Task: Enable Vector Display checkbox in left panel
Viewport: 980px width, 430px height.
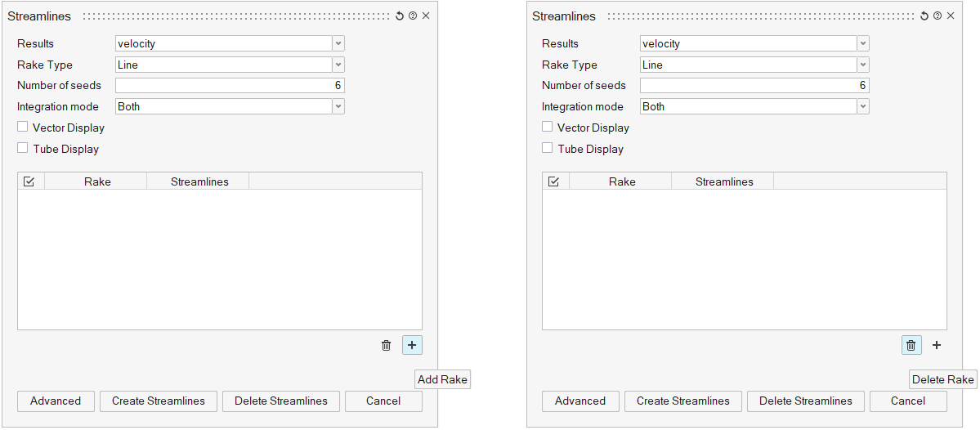Action: click(x=23, y=128)
